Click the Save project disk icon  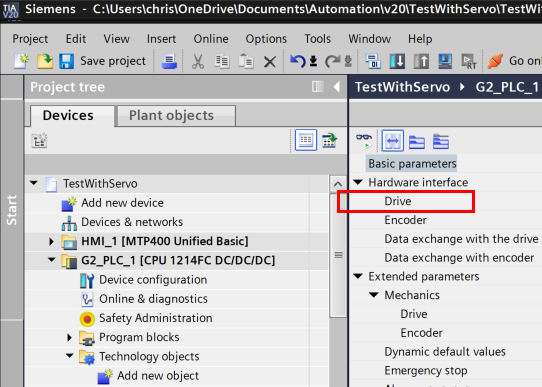point(66,61)
